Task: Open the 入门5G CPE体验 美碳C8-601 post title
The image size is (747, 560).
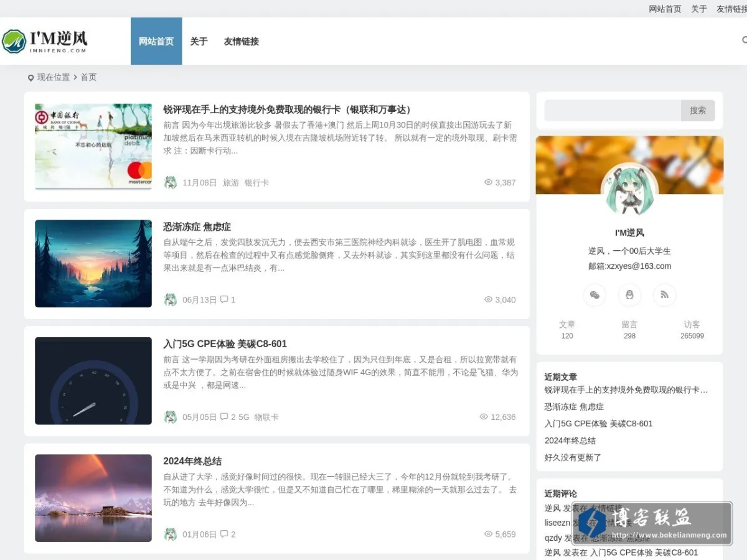Action: (x=225, y=343)
